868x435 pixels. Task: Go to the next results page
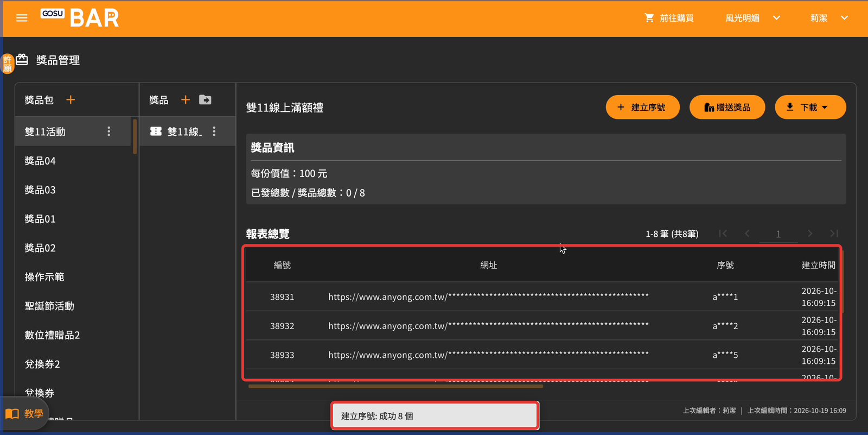[810, 234]
